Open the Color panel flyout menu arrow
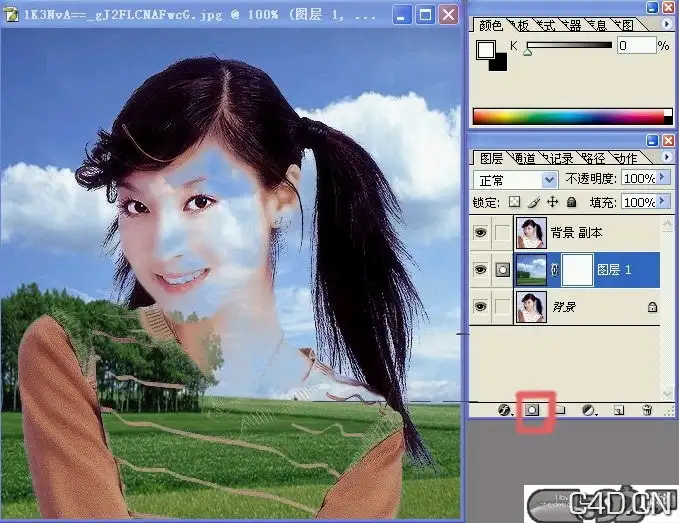This screenshot has height=523, width=679. (x=666, y=24)
